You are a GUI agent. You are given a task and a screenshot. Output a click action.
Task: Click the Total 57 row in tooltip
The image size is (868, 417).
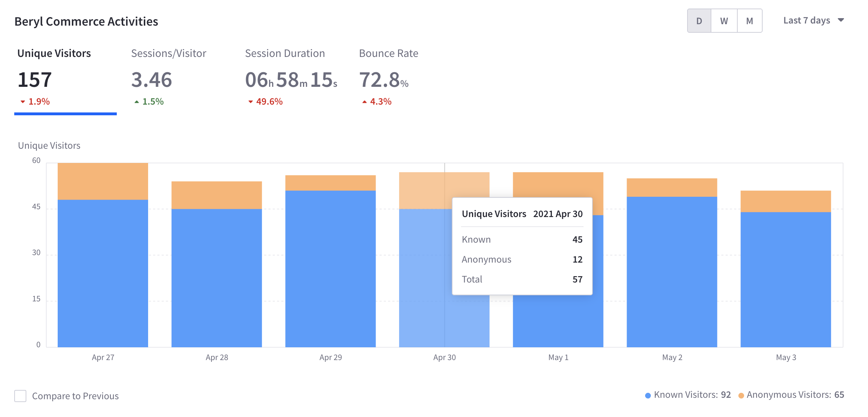pyautogui.click(x=522, y=279)
